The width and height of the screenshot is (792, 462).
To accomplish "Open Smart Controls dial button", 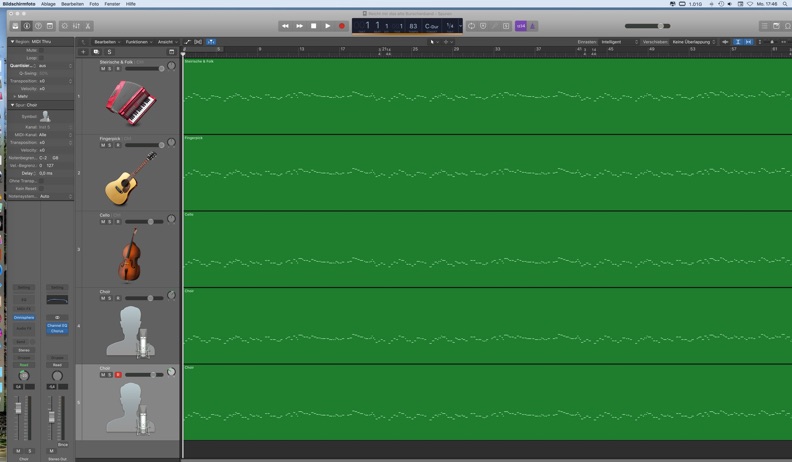I will coord(65,26).
